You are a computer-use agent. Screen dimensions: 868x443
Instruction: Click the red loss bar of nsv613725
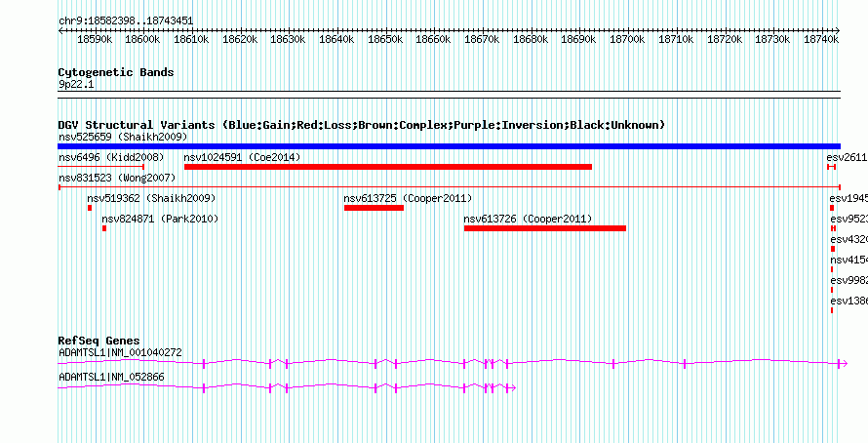tap(374, 208)
